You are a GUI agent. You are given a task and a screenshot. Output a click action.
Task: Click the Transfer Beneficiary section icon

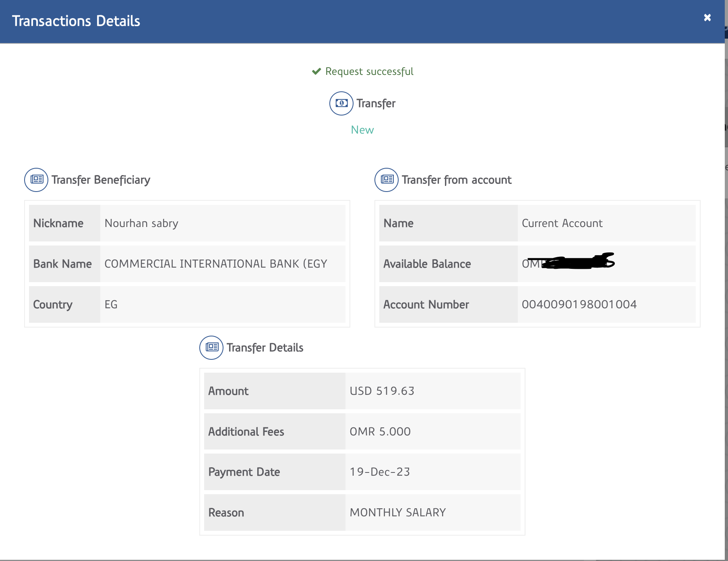click(x=36, y=179)
